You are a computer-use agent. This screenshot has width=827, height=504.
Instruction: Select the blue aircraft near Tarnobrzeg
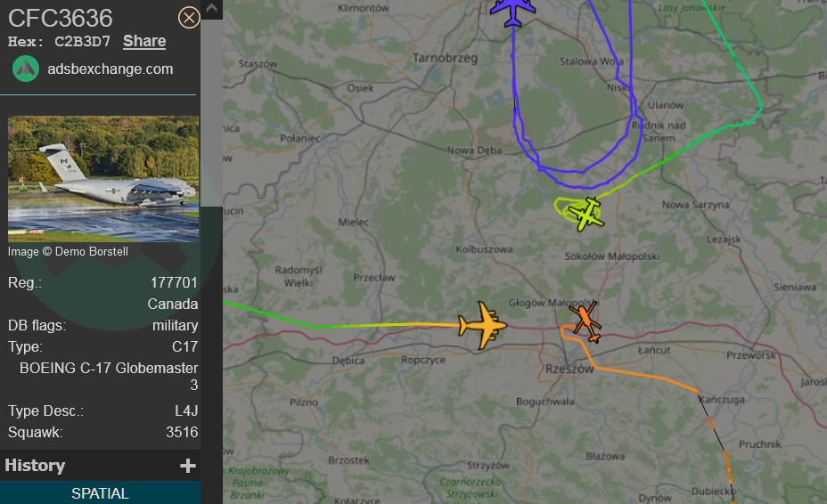(x=512, y=12)
